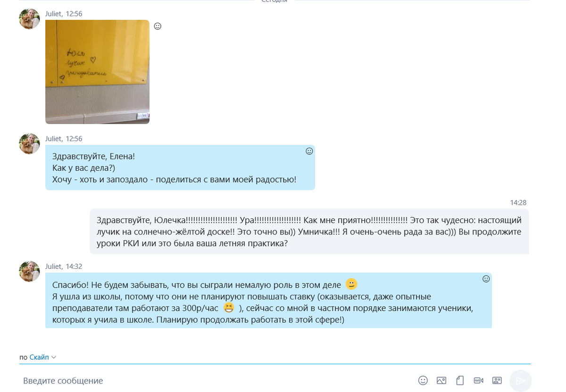Image resolution: width=566 pixels, height=392 pixels.
Task: Open the yellow board photo thumbnail
Action: pos(97,72)
